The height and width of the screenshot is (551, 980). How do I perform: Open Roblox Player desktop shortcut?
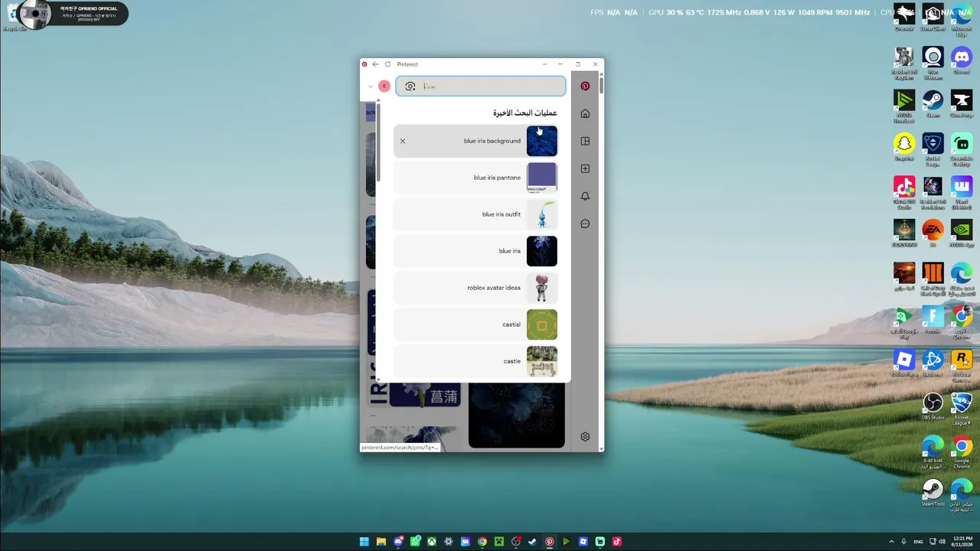pyautogui.click(x=904, y=364)
